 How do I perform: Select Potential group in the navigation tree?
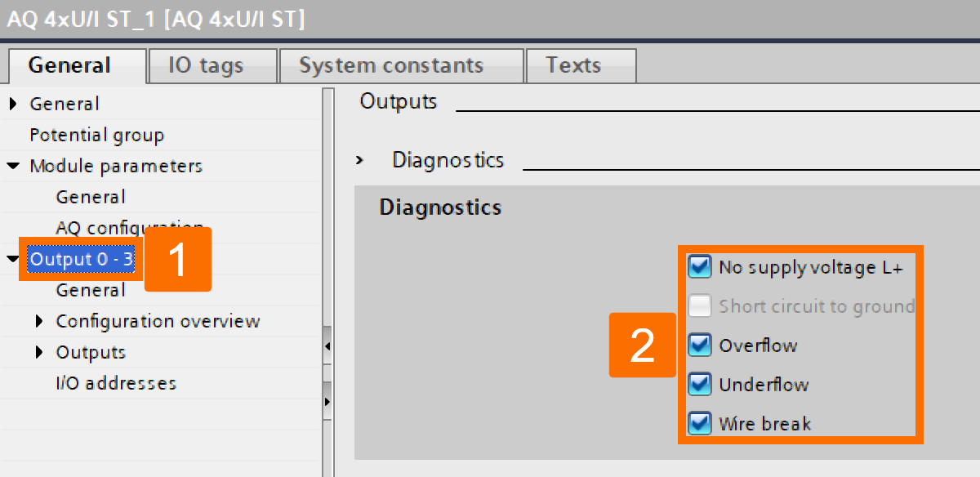pyautogui.click(x=97, y=134)
